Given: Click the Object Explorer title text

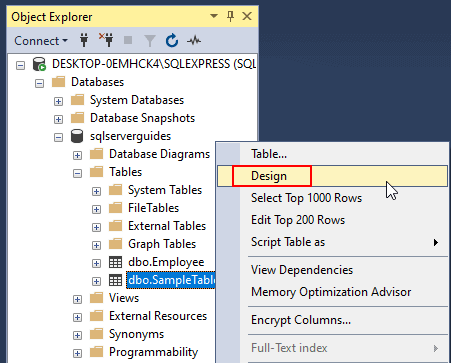Looking at the screenshot, I should click(x=52, y=17).
